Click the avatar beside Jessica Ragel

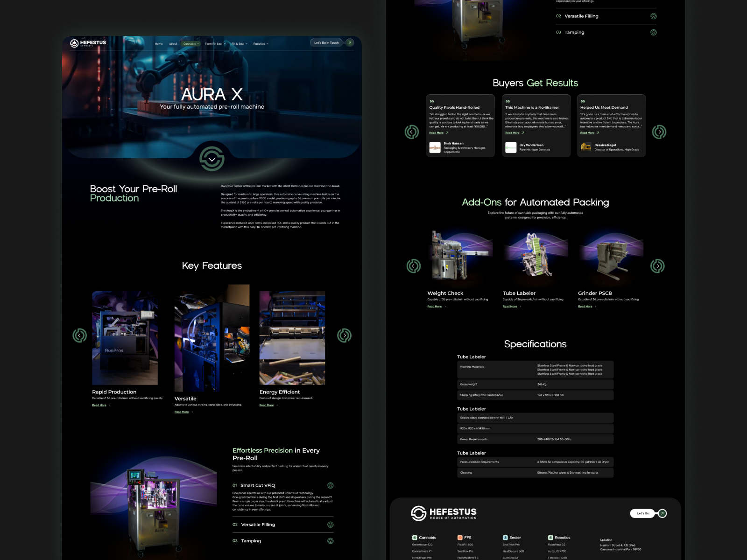pyautogui.click(x=586, y=147)
